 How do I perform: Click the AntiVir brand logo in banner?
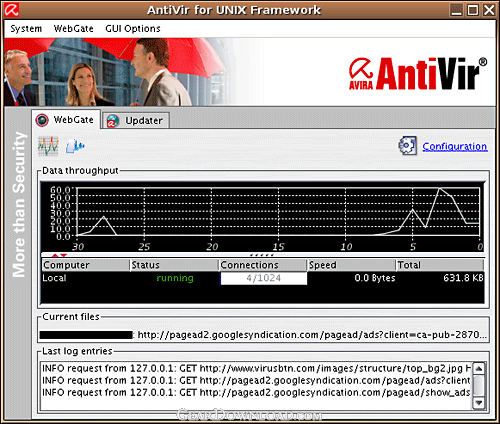pos(418,73)
